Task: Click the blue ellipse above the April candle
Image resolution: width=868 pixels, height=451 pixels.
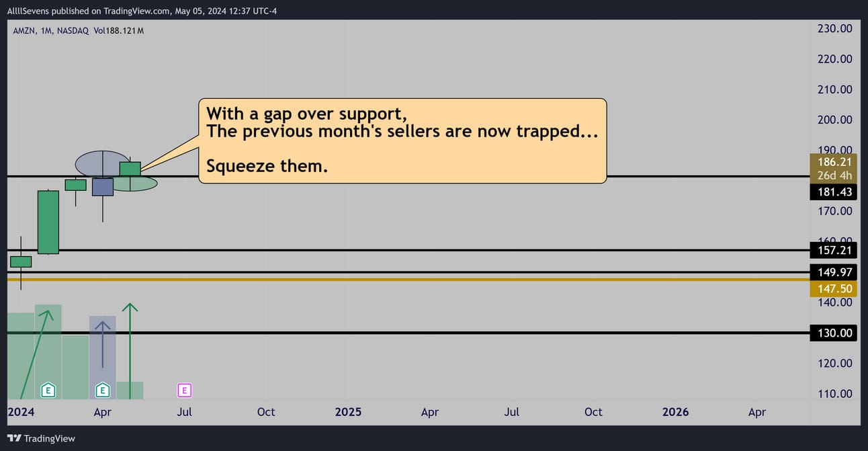Action: [x=102, y=163]
